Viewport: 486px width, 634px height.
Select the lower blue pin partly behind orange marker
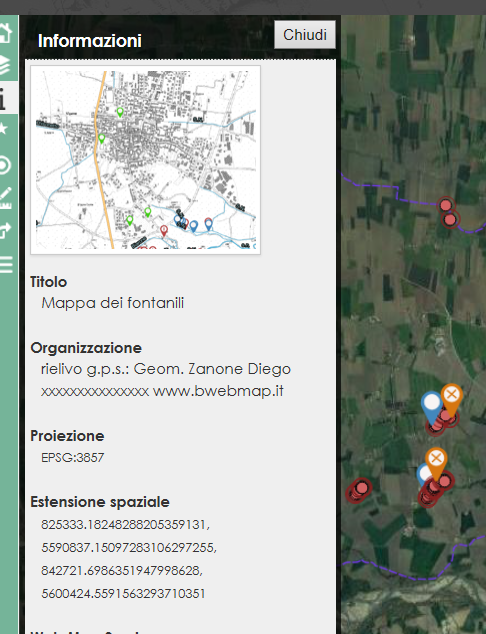pyautogui.click(x=423, y=474)
